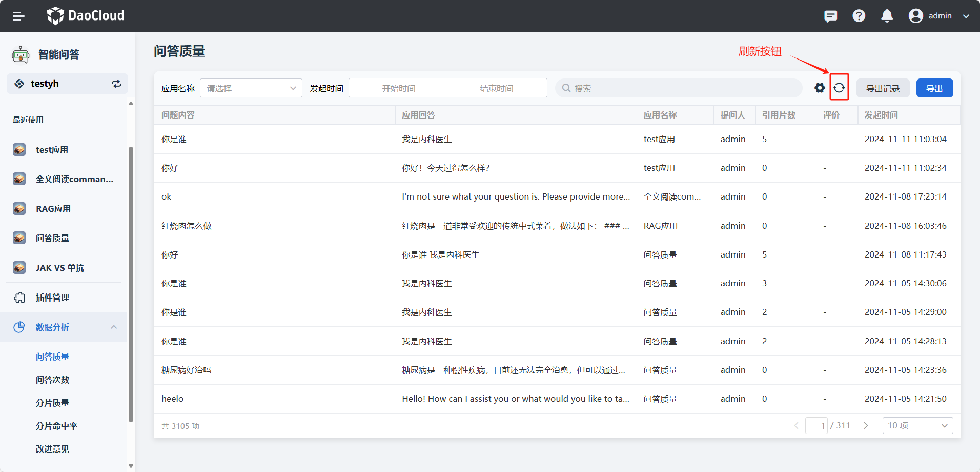Open the messages chat icon
The image size is (980, 472).
[x=830, y=16]
